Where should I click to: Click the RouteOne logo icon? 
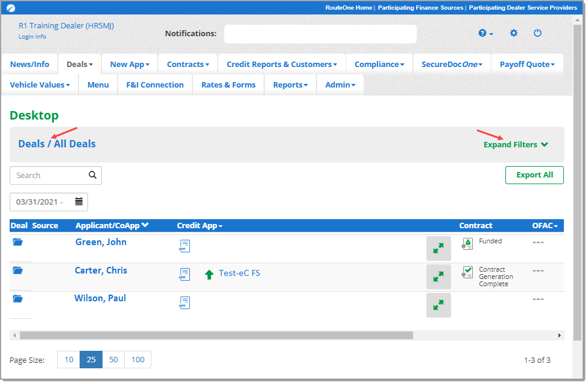click(11, 8)
